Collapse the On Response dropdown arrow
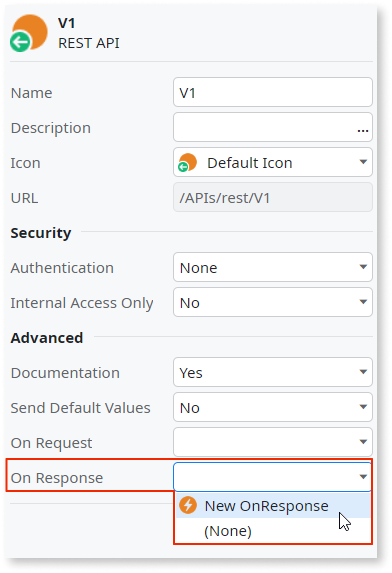 pyautogui.click(x=363, y=477)
